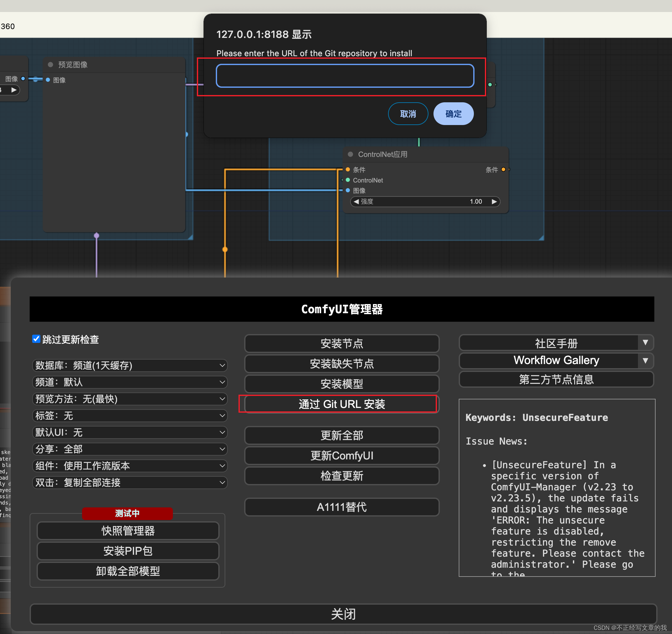
Task: Click the ControlNet input slot dot
Action: point(347,180)
